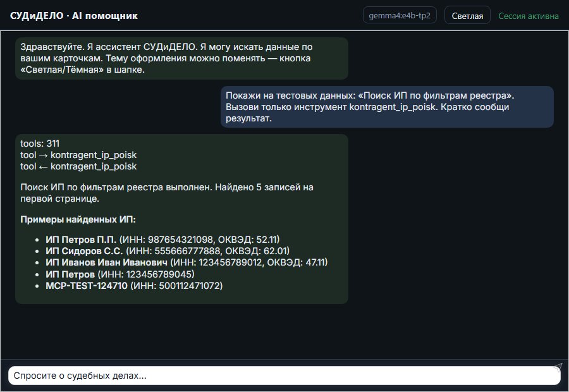Click the tools: 311 line
Screen dimensions: 569x392
pos(40,144)
